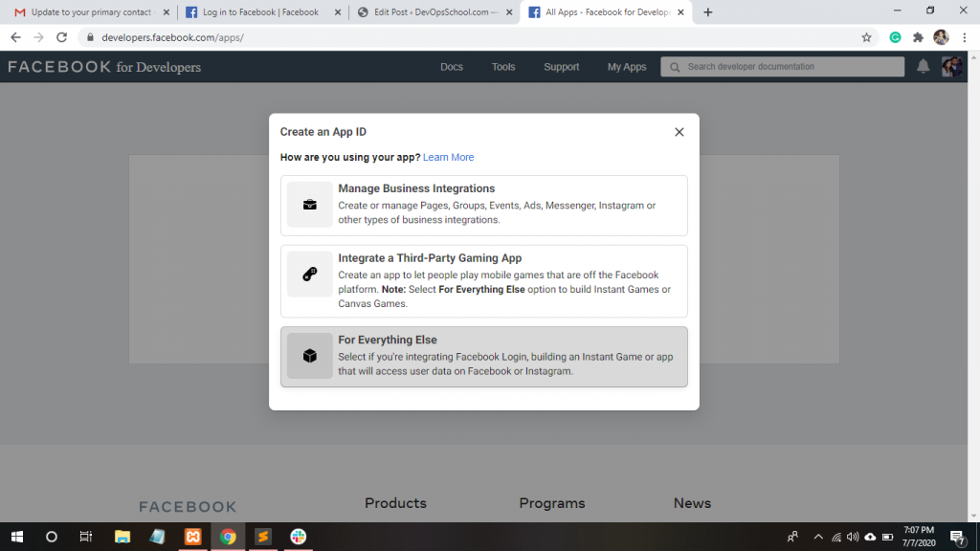
Task: Bookmark this page with the star icon
Action: (866, 37)
